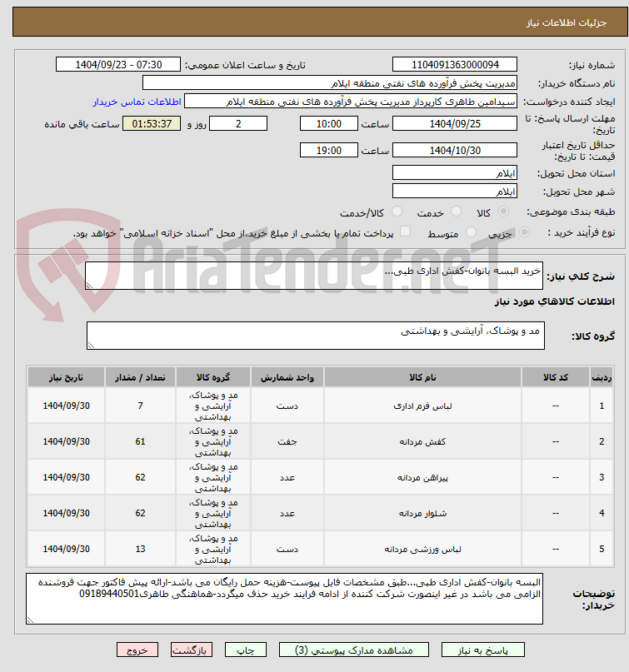This screenshot has width=629, height=672.
Task: Click the 10:00 deadline hour field
Action: pyautogui.click(x=329, y=124)
